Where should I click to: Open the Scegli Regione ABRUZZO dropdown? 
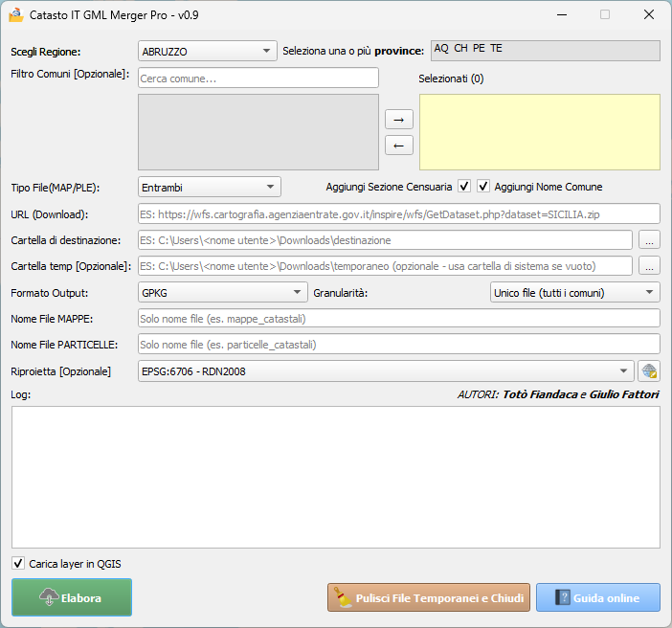(208, 52)
